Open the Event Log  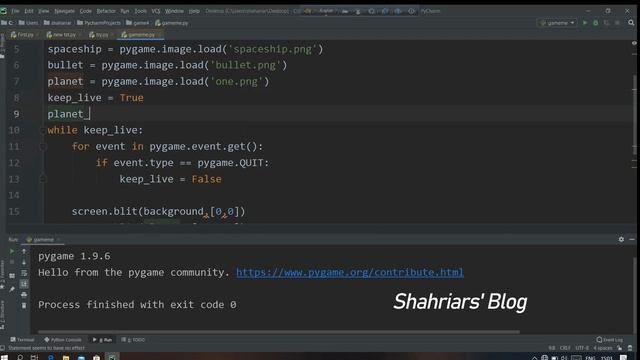click(x=609, y=340)
